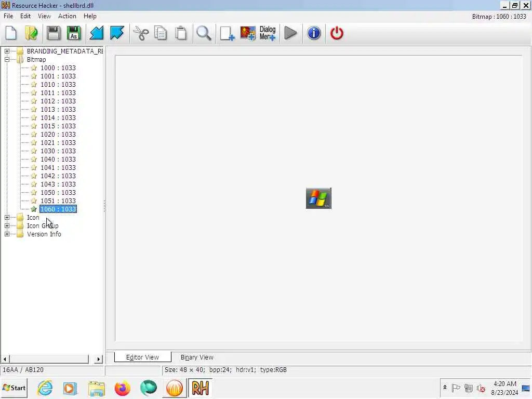Screen dimensions: 532x399
Task: Click the New blank script toolbar icon
Action: coord(11,33)
